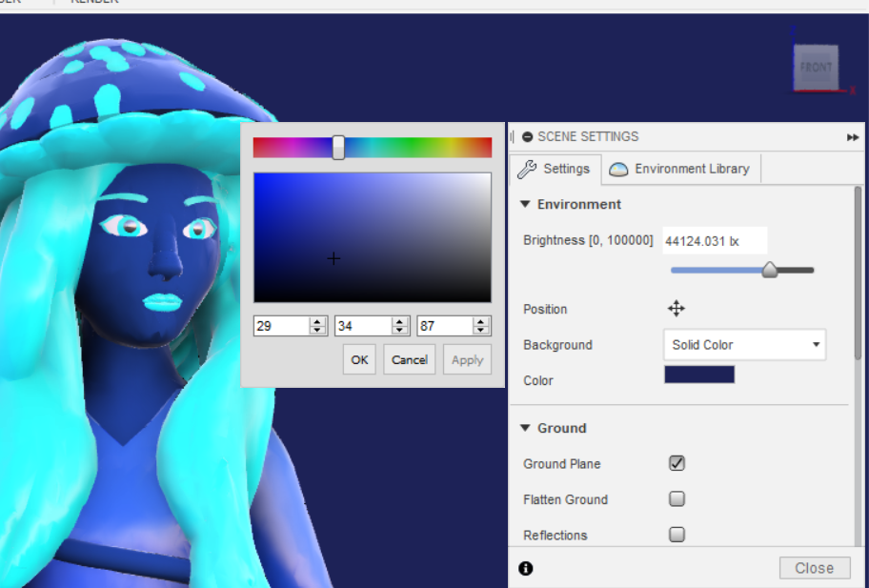Click the dark blue environment Color swatch
Viewport: 869px width, 588px height.
click(x=699, y=374)
